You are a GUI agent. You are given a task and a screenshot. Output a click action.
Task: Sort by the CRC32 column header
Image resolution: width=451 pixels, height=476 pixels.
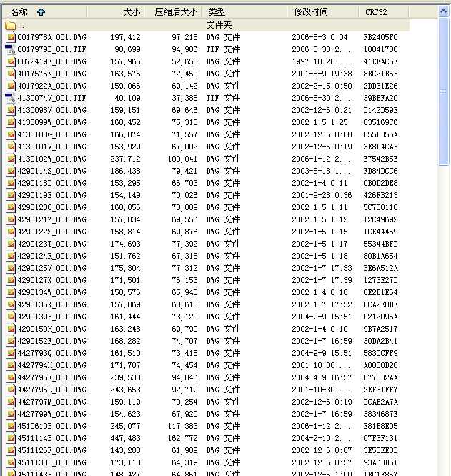[383, 12]
